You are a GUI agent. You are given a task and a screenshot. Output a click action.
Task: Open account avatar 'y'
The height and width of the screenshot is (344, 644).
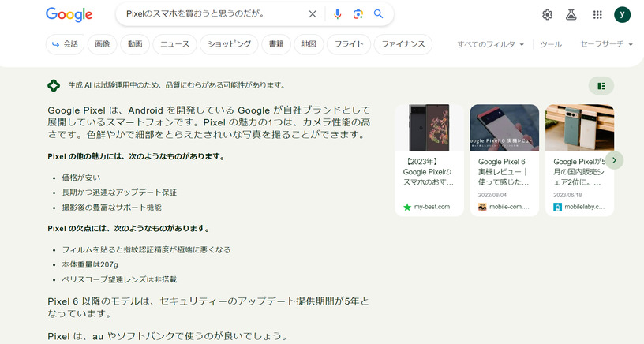[622, 15]
